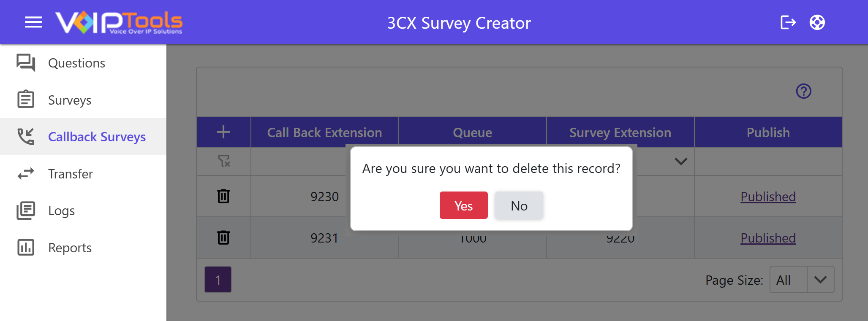The width and height of the screenshot is (868, 321).
Task: Add a new record with plus icon
Action: 223,132
